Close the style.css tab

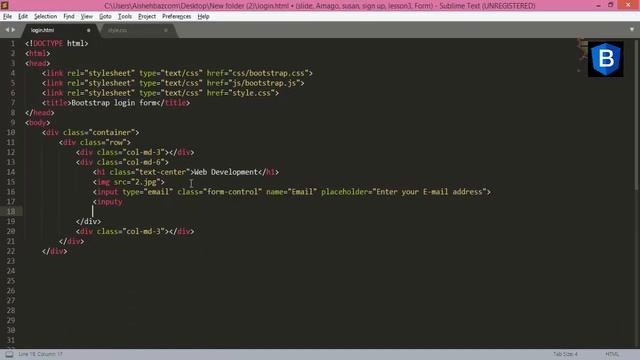click(x=166, y=30)
